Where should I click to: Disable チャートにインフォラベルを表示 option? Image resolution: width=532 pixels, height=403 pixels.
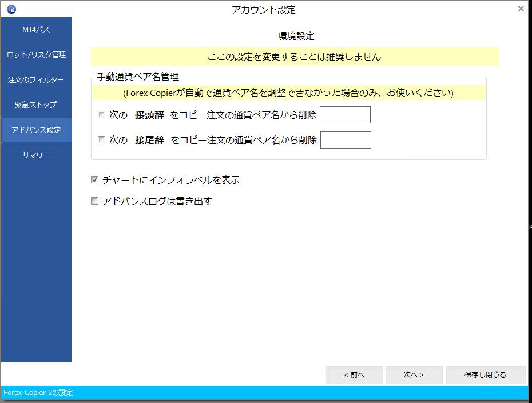94,179
